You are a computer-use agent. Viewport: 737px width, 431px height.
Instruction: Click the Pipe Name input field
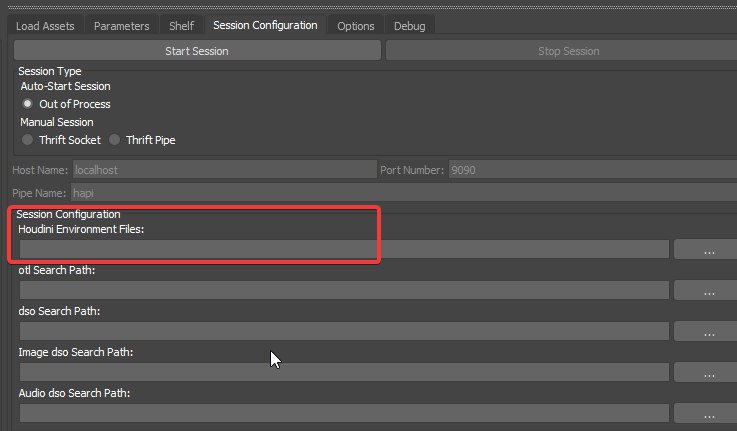click(x=404, y=193)
